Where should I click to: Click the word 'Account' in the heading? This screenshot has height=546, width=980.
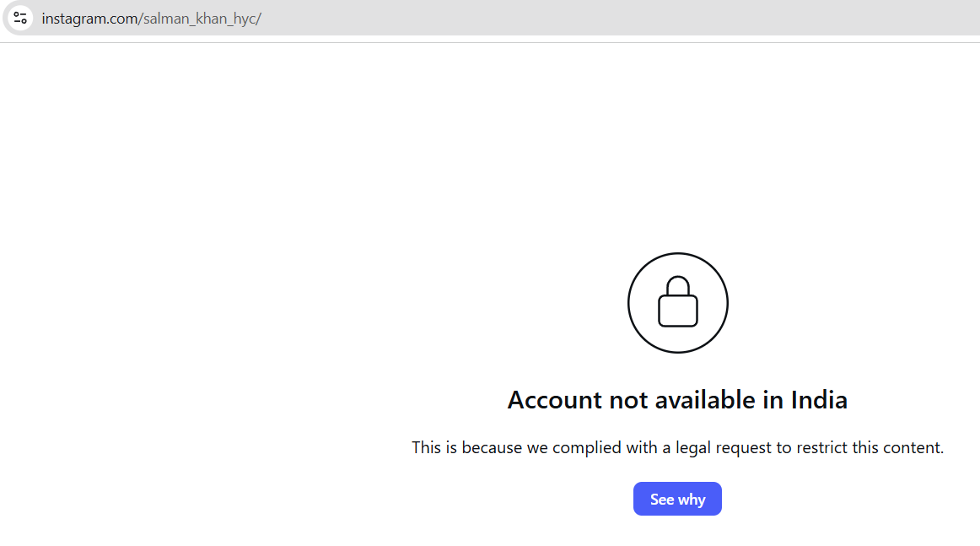(x=555, y=400)
